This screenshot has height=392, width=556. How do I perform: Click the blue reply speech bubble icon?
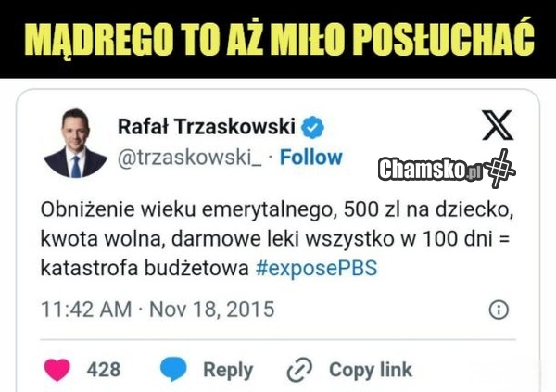tap(173, 370)
